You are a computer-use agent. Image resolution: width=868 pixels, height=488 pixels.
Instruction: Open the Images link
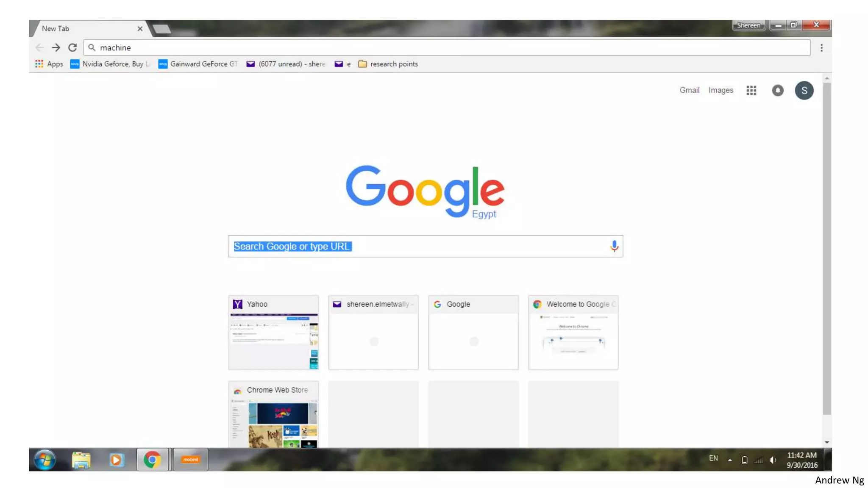[x=721, y=90]
